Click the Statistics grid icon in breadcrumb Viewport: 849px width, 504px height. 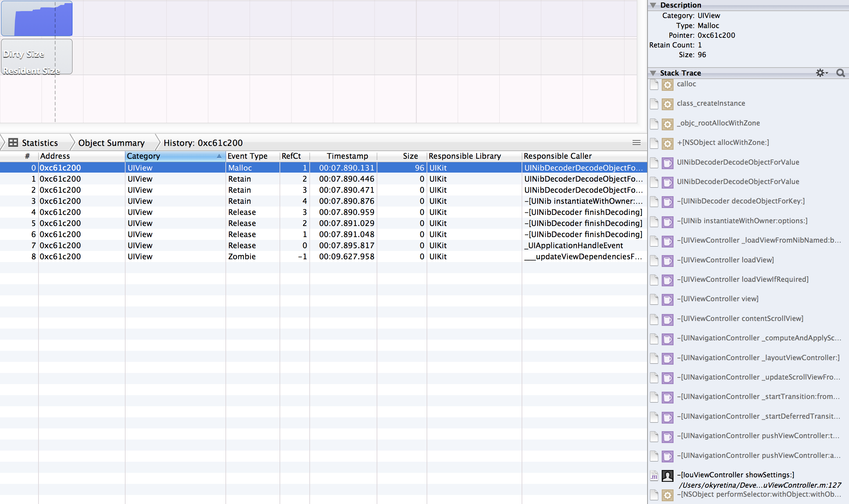tap(13, 143)
